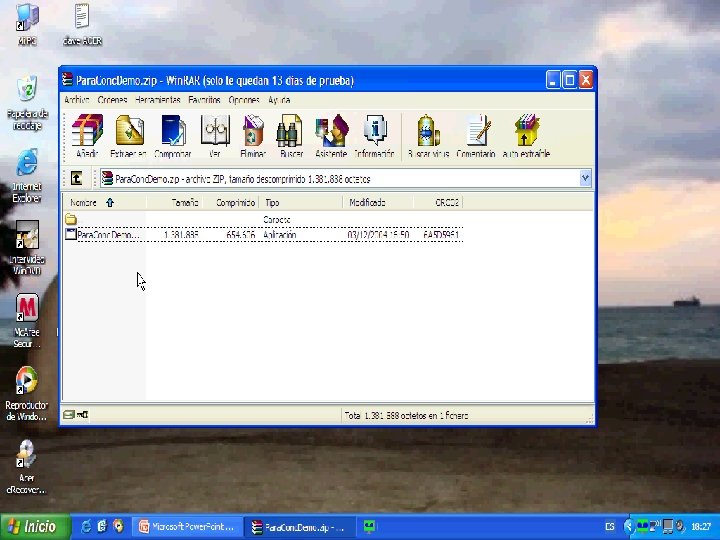Open the Favoritos menu

[x=204, y=100]
